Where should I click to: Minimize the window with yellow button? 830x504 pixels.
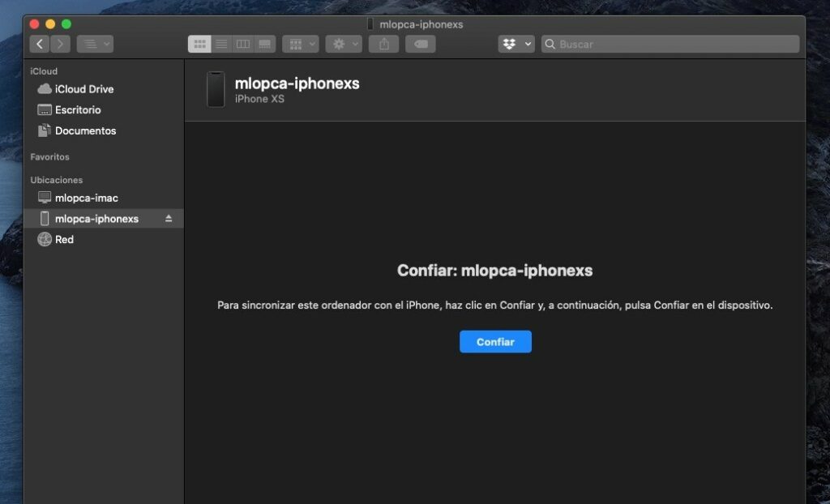[50, 23]
